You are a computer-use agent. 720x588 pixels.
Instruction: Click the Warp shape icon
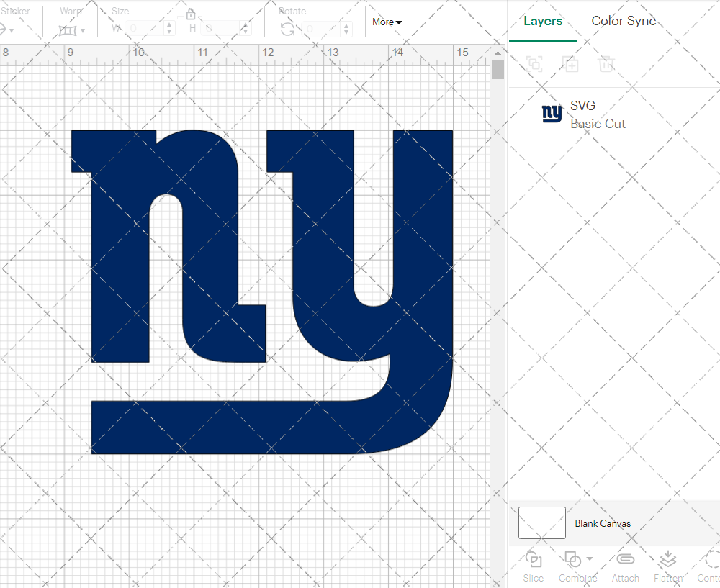pos(68,31)
